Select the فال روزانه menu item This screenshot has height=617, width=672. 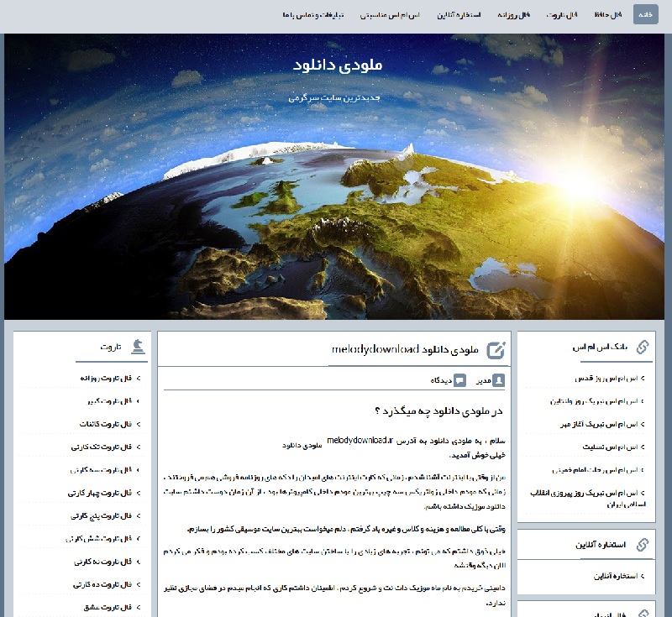click(514, 14)
